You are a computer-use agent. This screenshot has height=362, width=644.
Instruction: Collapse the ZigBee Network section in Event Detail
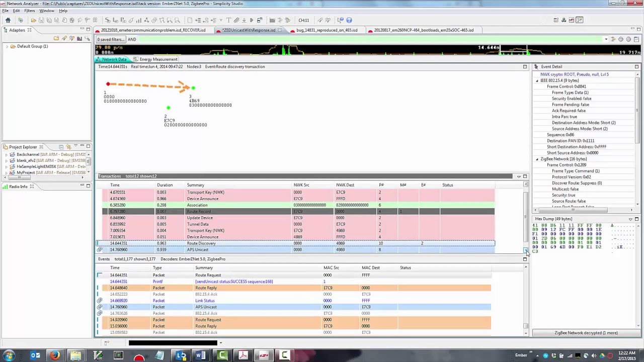tap(537, 159)
